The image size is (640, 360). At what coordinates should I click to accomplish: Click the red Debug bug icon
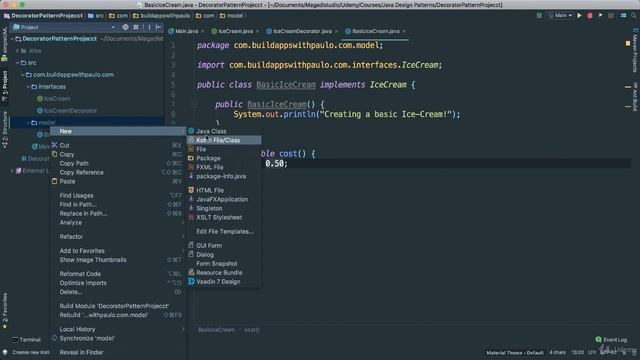(590, 16)
